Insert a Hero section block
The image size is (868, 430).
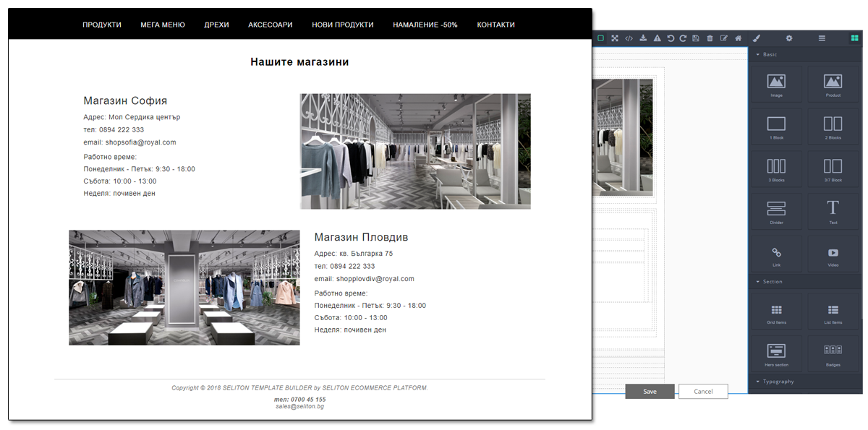pyautogui.click(x=775, y=353)
